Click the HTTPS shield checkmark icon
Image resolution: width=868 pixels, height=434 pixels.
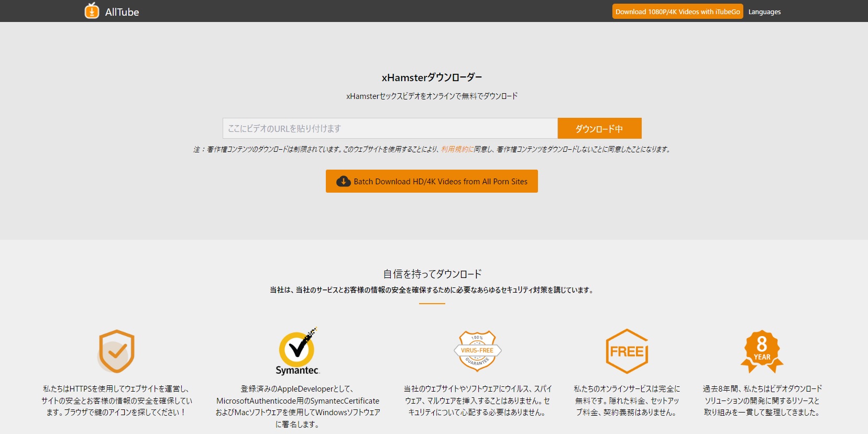(117, 351)
